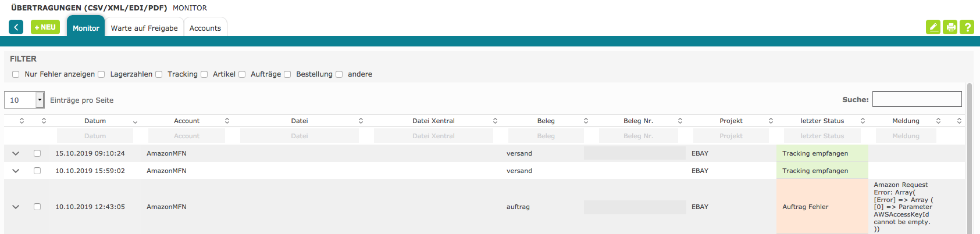
Task: Click sort arrows beside Projekt header
Action: 771,121
